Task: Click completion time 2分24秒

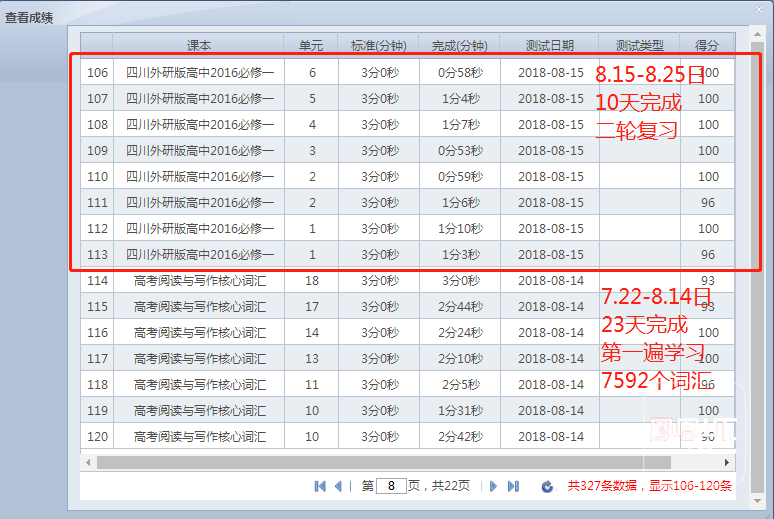Action: click(x=460, y=332)
